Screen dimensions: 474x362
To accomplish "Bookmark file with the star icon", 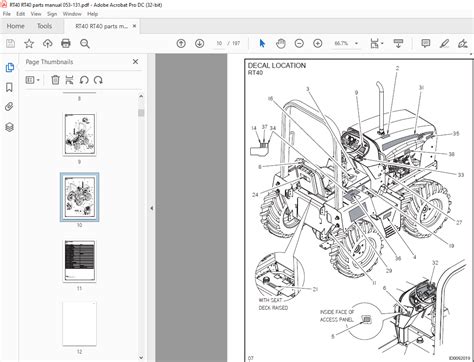I will (29, 43).
